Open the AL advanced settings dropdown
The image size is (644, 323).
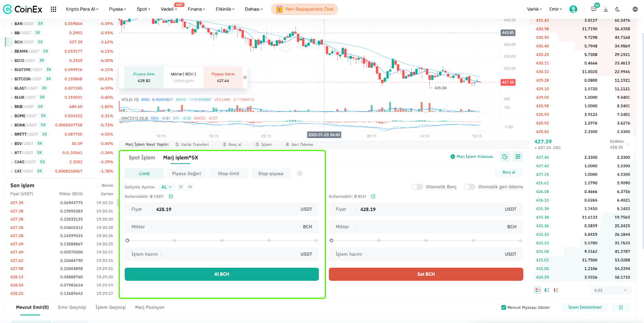167,187
